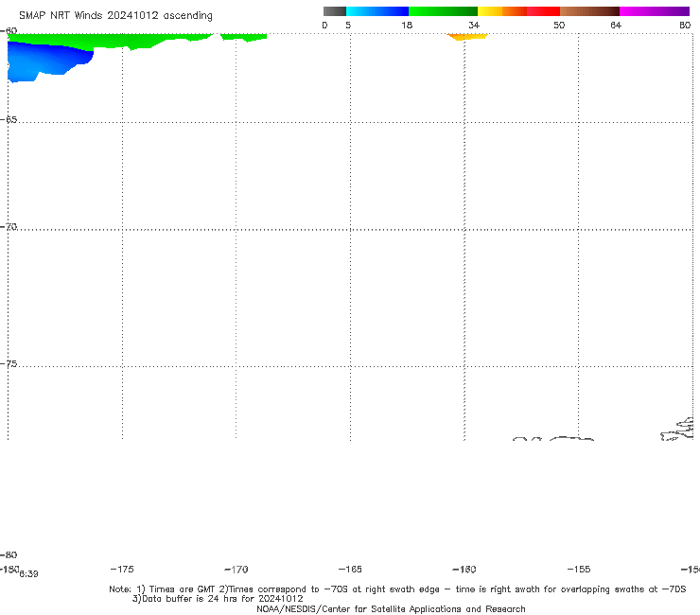Click the green wind swath near -170
Viewport: 700px width, 615px height.
(243, 37)
